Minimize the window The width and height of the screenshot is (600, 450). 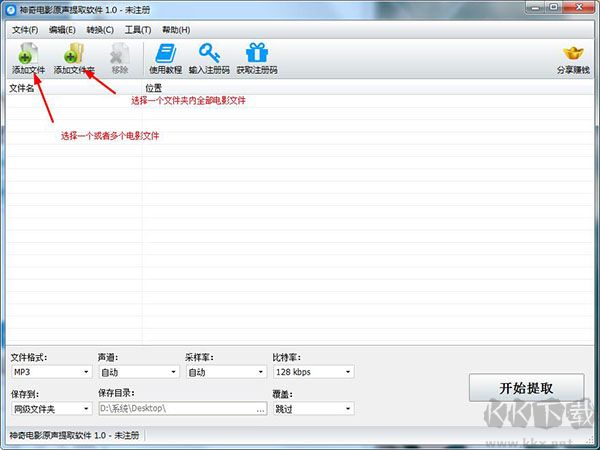(535, 7)
